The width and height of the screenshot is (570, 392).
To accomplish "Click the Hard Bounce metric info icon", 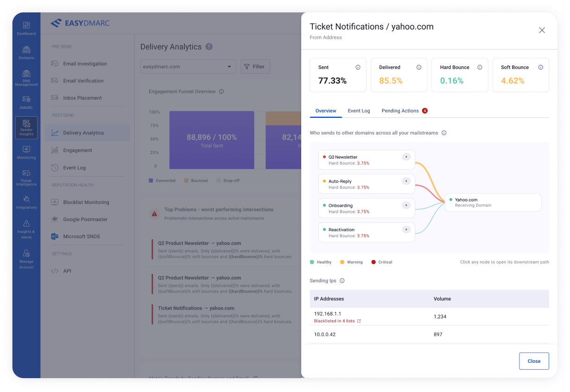I will coord(480,67).
